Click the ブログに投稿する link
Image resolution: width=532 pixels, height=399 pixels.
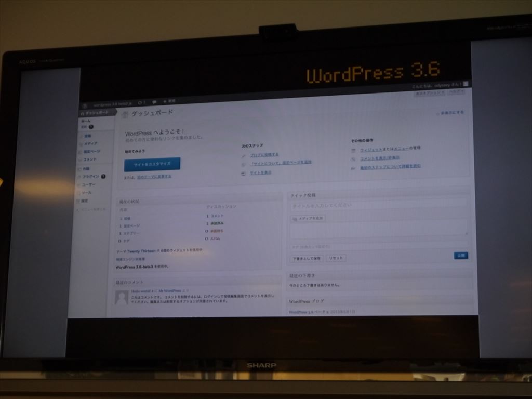point(264,155)
